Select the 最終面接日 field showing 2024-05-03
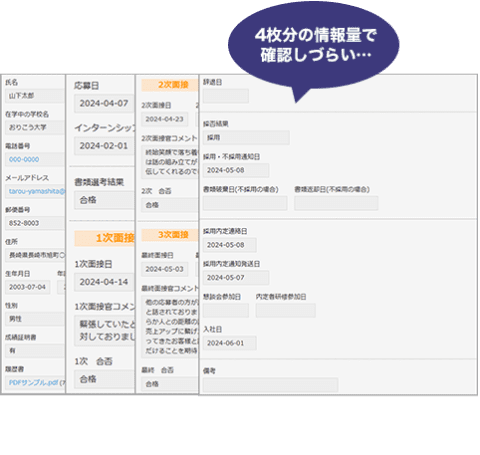This screenshot has width=480, height=455. pos(164,269)
